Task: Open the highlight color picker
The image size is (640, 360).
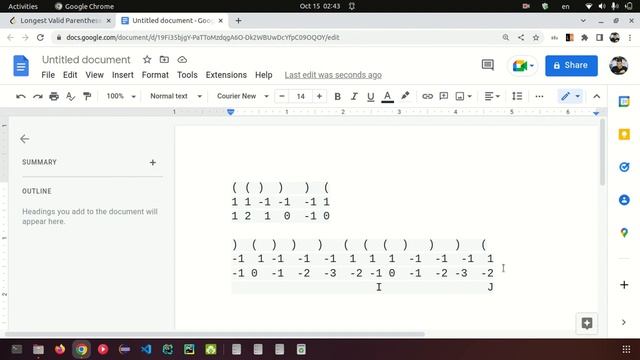Action: point(405,96)
